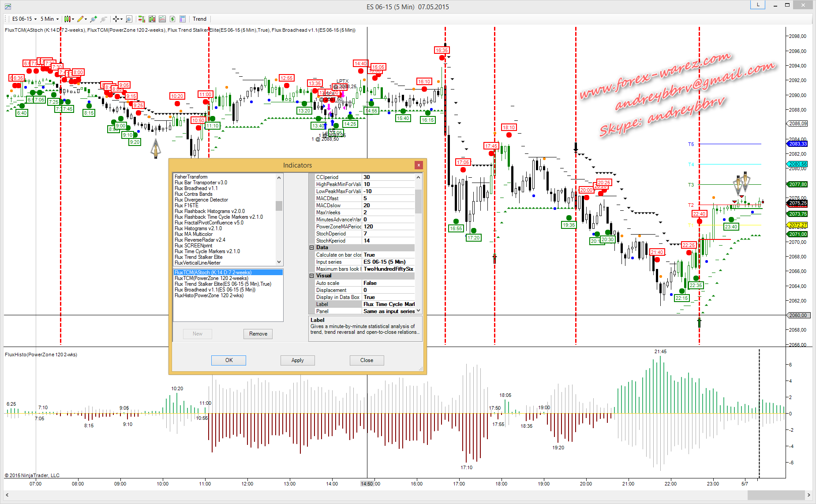Screen dimensions: 816x504
Task: Click the zoom frame magnifier icon
Action: coord(129,19)
